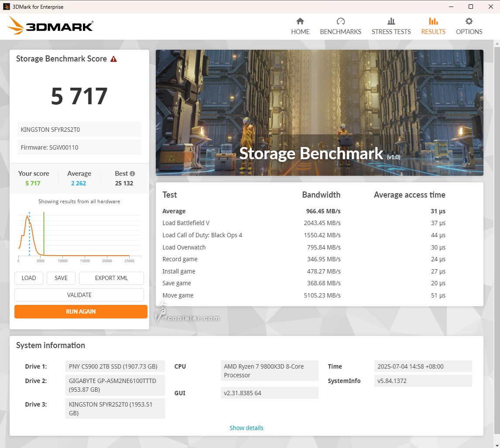Click the Bandwidth column header
This screenshot has height=448, width=500.
click(x=321, y=195)
